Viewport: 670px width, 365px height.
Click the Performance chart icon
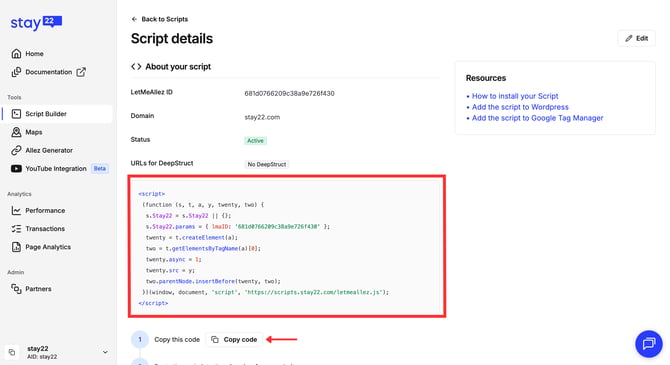pos(16,210)
